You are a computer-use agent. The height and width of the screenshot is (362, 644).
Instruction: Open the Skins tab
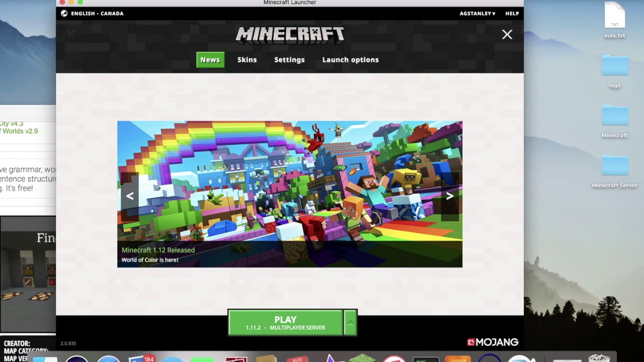click(247, 60)
